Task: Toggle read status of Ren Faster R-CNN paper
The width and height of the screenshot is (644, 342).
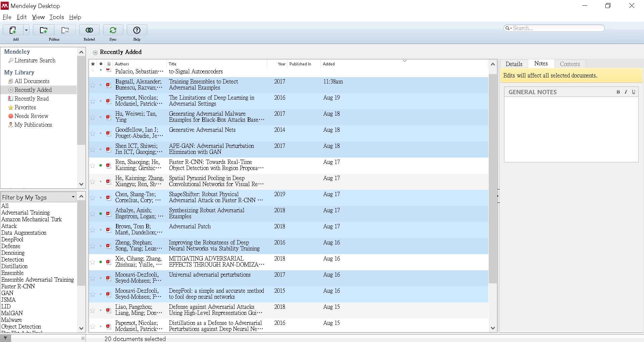Action: [x=101, y=165]
